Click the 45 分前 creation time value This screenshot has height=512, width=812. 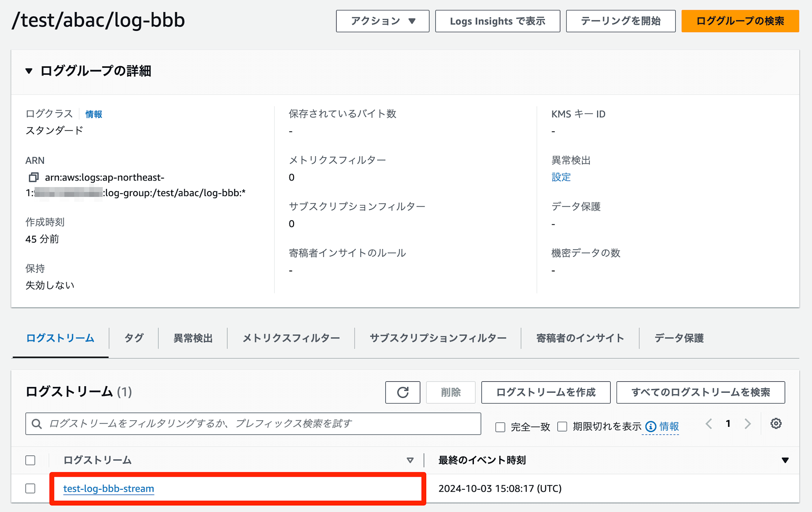click(x=42, y=239)
